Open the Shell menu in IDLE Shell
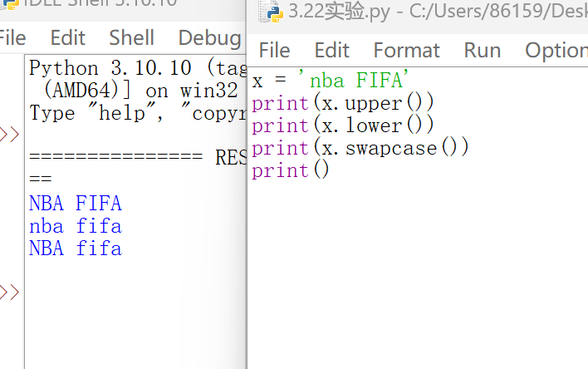588x369 pixels. pyautogui.click(x=131, y=37)
